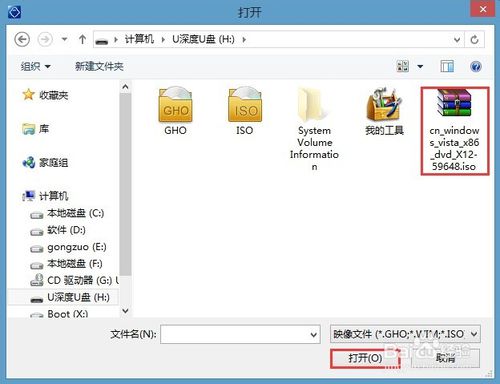Select U深度U盘 (H:) in the breadcrumb
The width and height of the screenshot is (500, 384).
203,39
